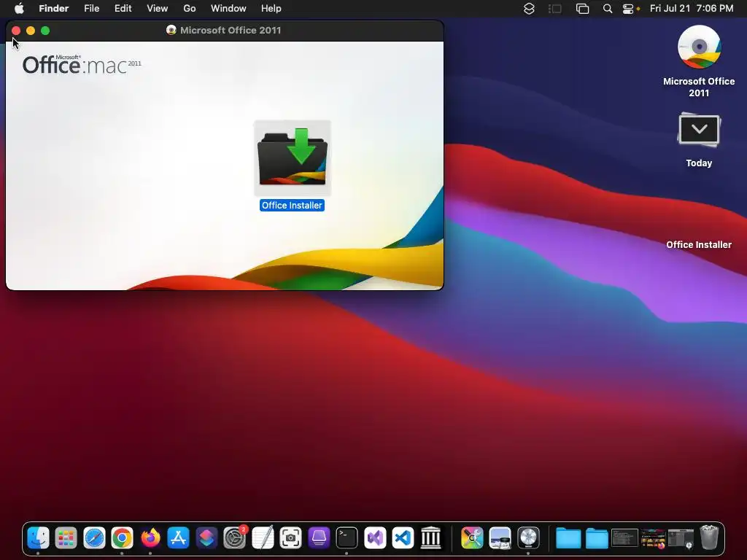Open the App Store from the Dock
747x560 pixels.
tap(178, 538)
